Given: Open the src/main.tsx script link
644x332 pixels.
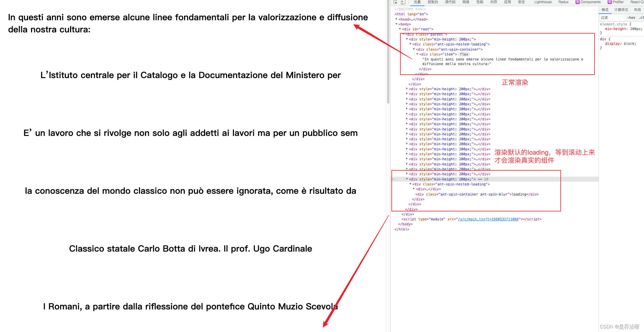Looking at the screenshot, I should (488, 219).
